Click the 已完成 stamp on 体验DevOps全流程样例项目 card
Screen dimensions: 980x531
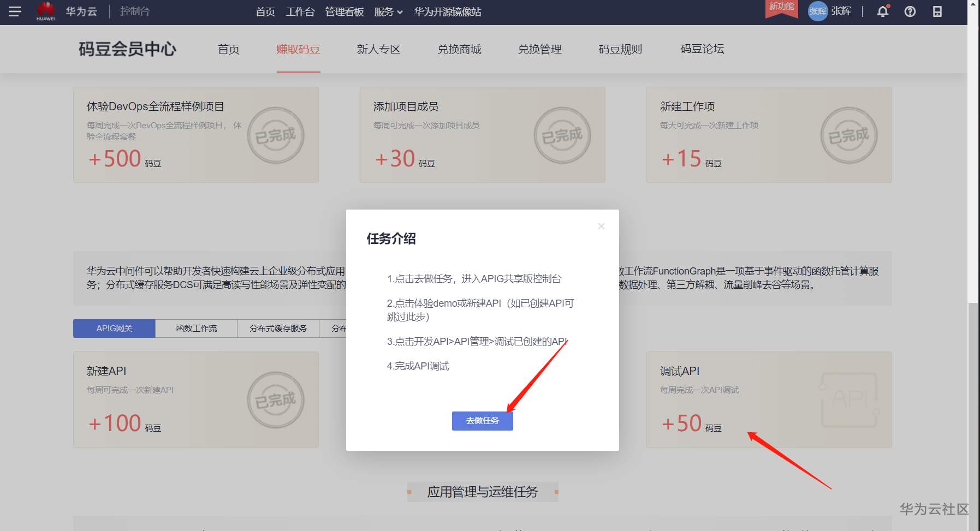(276, 135)
